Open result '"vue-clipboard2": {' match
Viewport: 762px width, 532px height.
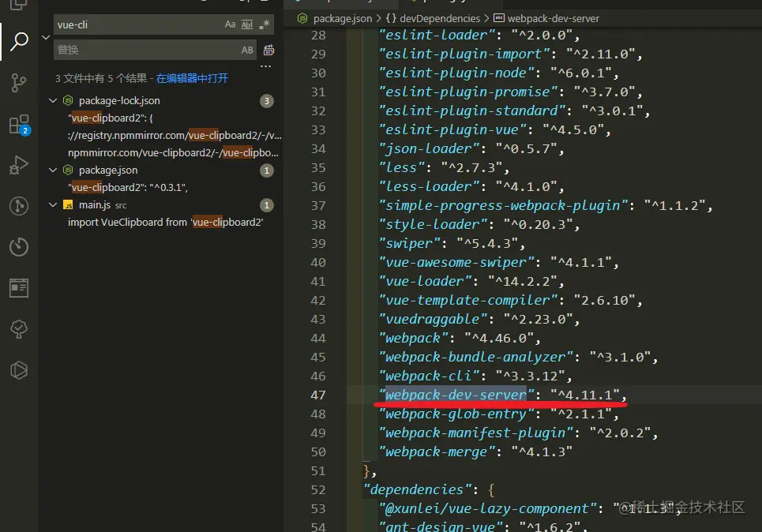tap(111, 118)
